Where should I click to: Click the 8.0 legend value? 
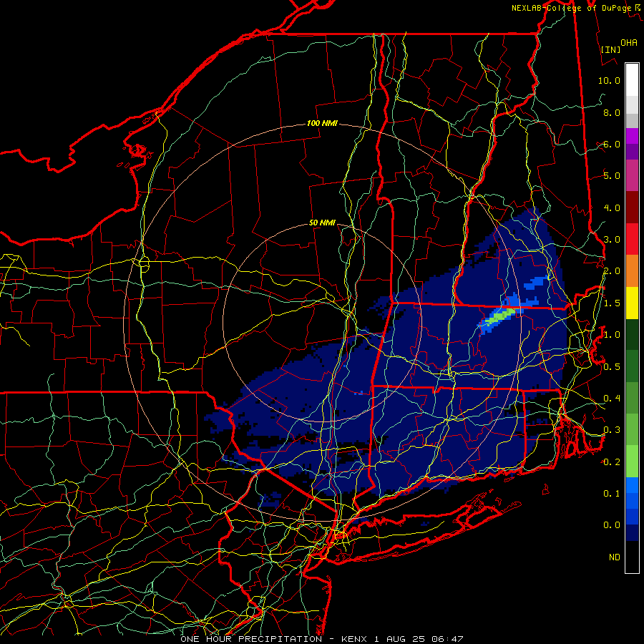(612, 112)
